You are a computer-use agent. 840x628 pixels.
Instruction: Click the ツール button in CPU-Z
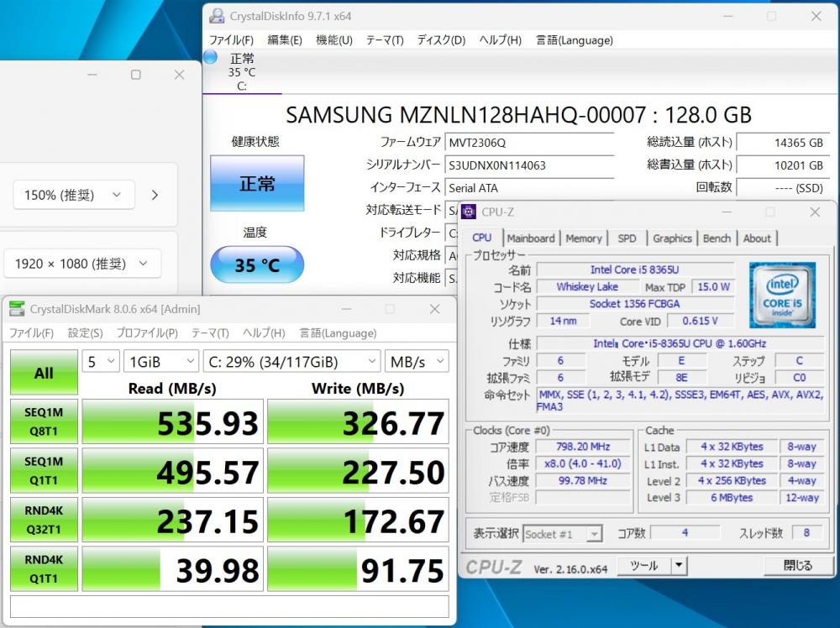(644, 565)
